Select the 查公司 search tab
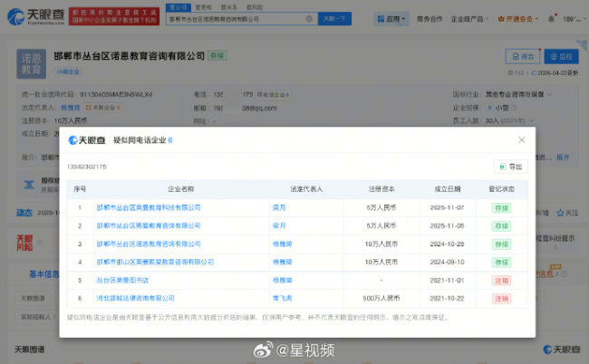 click(179, 7)
